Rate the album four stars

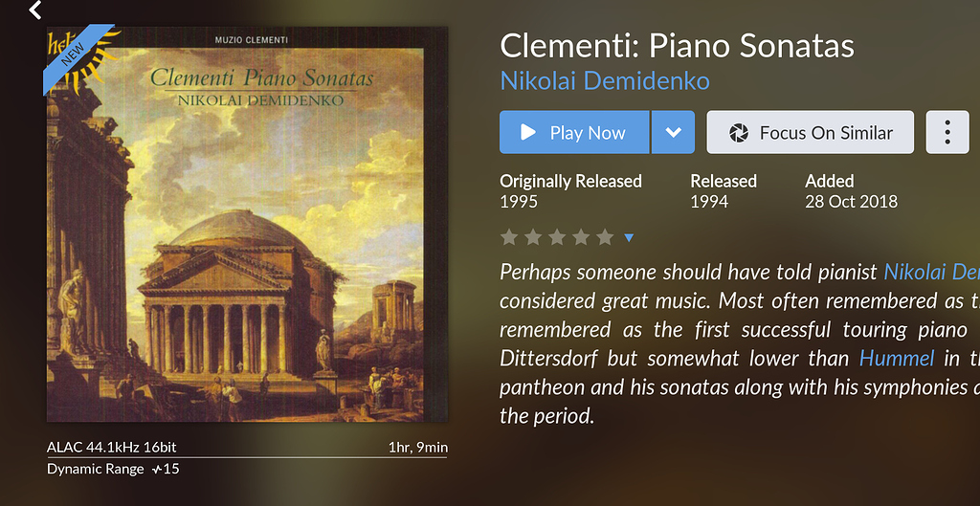[x=581, y=237]
